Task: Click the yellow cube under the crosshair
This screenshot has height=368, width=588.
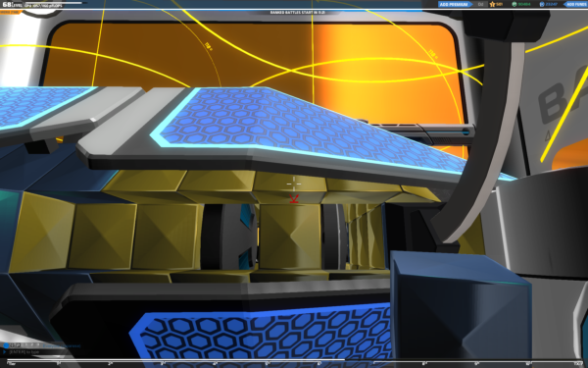Action: click(290, 237)
